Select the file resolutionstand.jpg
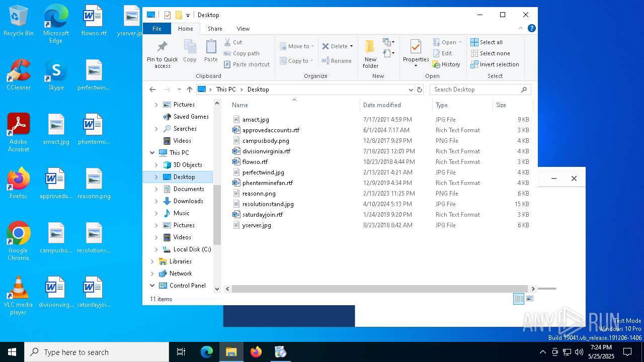Viewport: 644px width, 362px height. [x=268, y=204]
